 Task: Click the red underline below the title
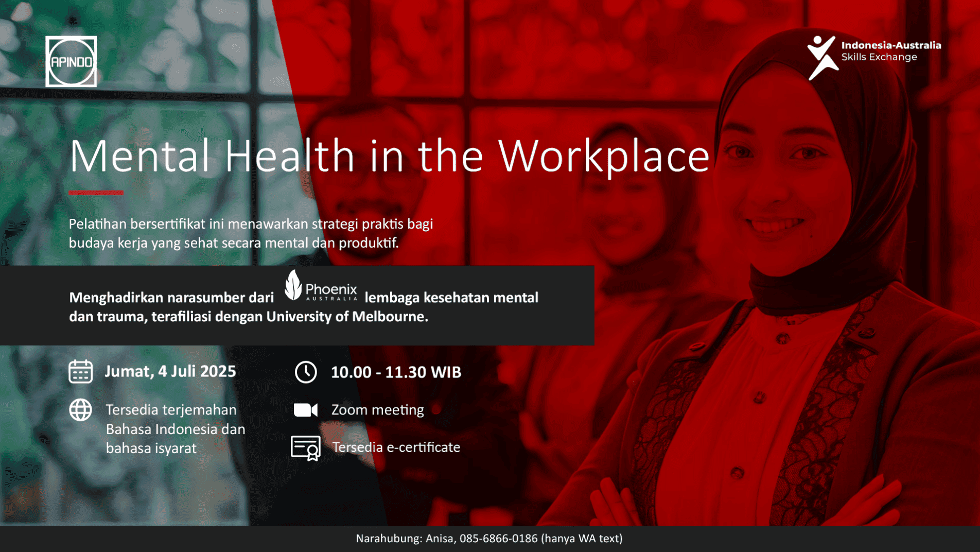click(x=96, y=193)
